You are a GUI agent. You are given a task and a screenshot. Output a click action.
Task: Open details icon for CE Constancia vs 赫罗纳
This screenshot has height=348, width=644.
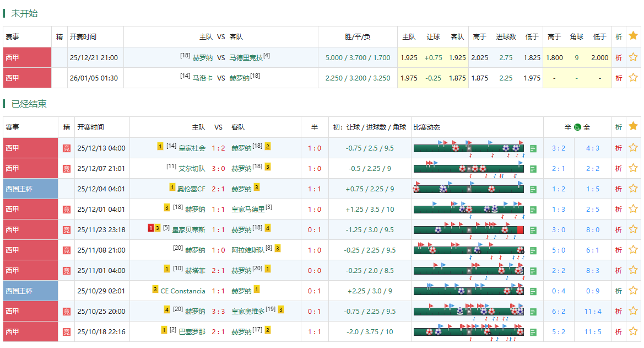pos(532,291)
